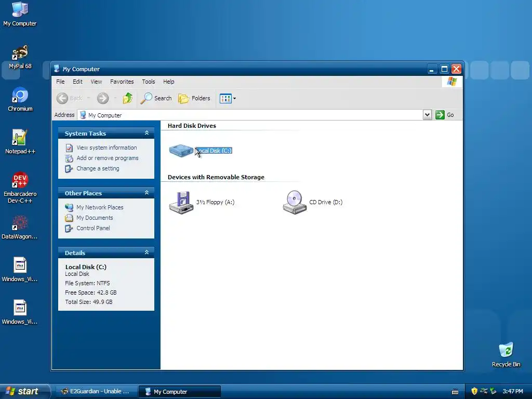Click the keyboard icon in system tray

[x=455, y=392]
